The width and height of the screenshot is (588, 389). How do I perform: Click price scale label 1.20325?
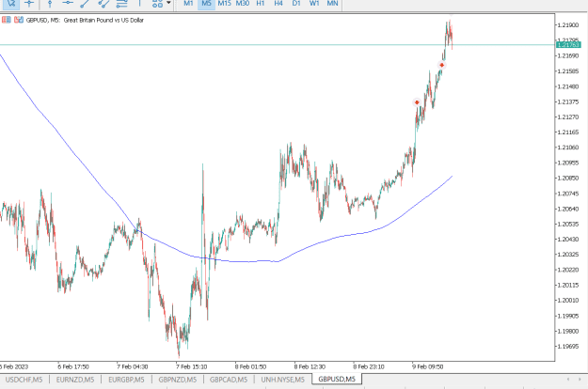(x=568, y=255)
